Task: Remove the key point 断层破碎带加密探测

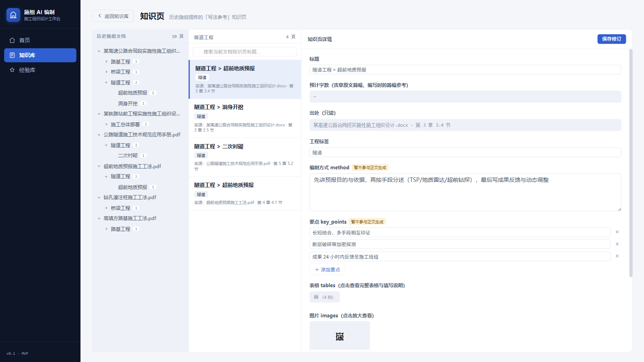Action: (617, 244)
